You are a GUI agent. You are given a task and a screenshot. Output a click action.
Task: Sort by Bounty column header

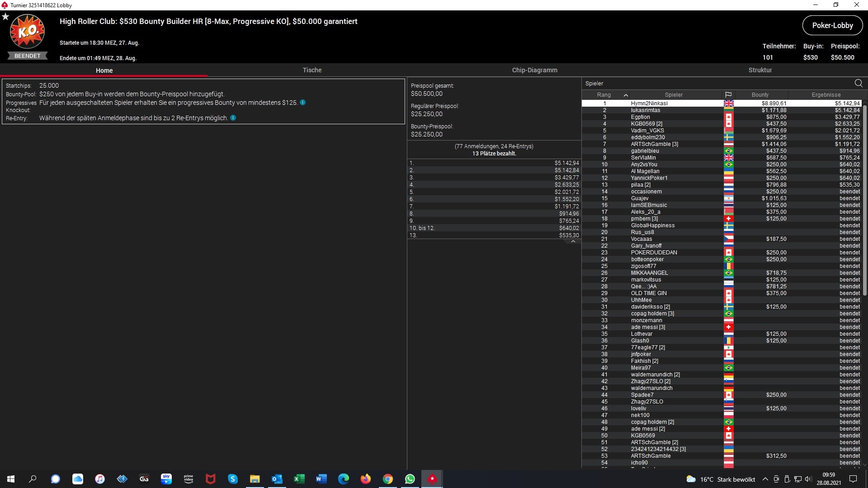(760, 95)
